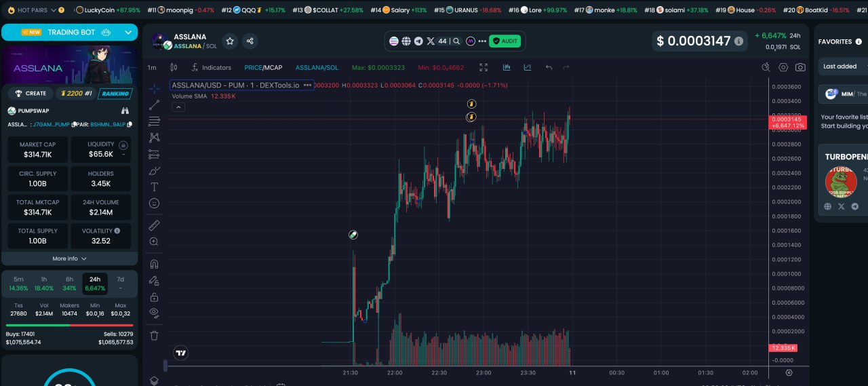Open the token website globe icon
The width and height of the screenshot is (868, 386).
pyautogui.click(x=406, y=41)
